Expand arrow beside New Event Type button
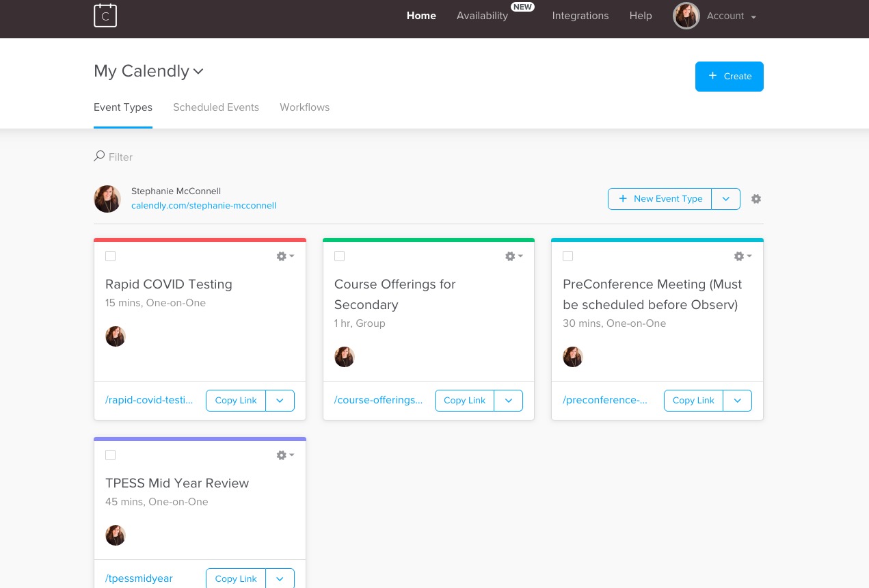The width and height of the screenshot is (869, 588). point(726,199)
